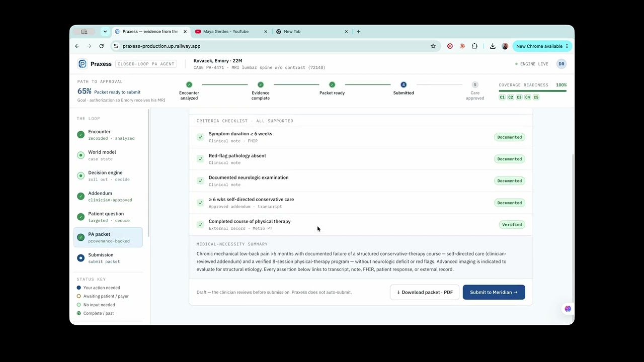644x362 pixels.
Task: Open Patient question sidebar item
Action: click(108, 217)
